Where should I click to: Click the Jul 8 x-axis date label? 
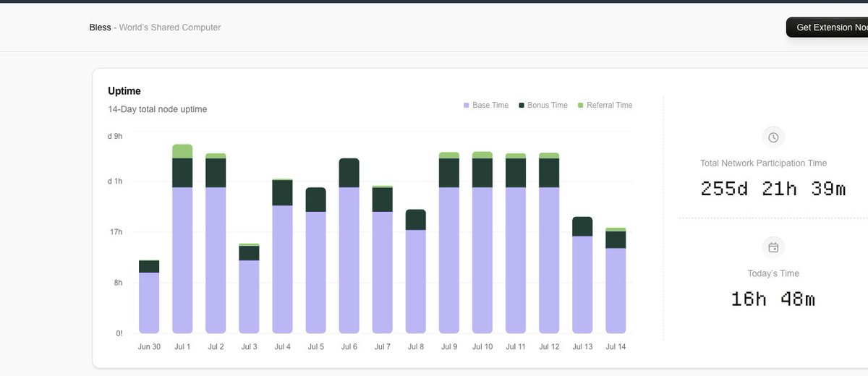416,347
